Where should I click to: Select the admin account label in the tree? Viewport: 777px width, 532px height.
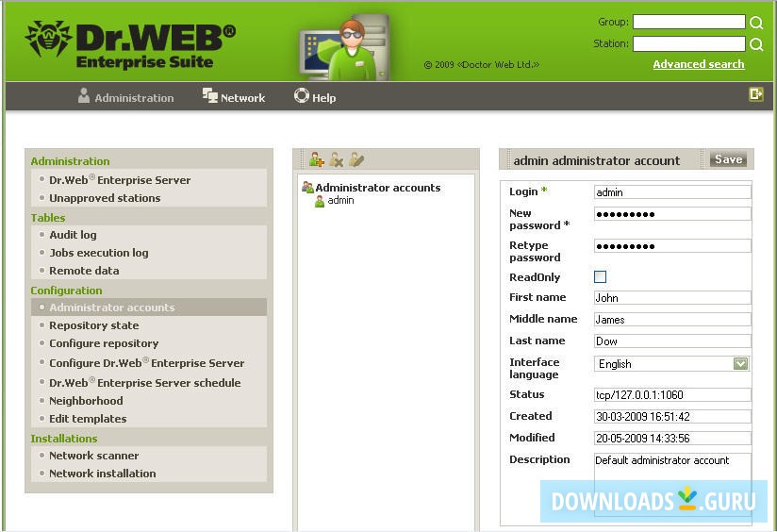tap(340, 200)
